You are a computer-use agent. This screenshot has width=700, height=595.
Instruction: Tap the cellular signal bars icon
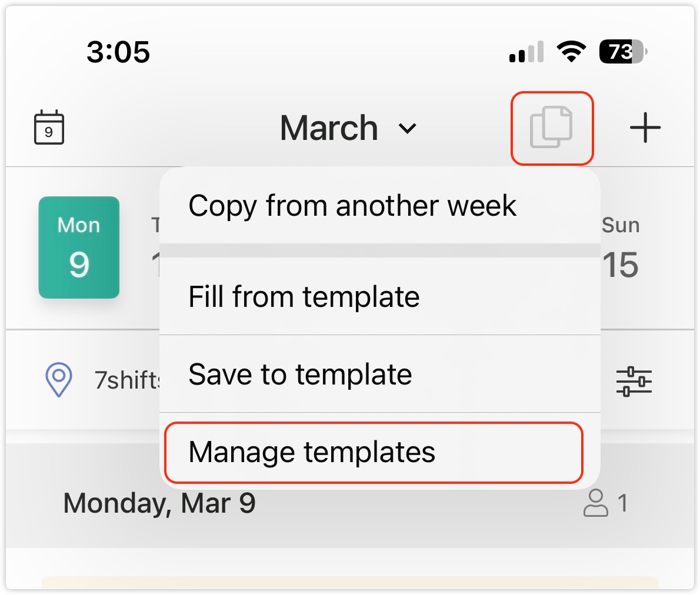[526, 52]
